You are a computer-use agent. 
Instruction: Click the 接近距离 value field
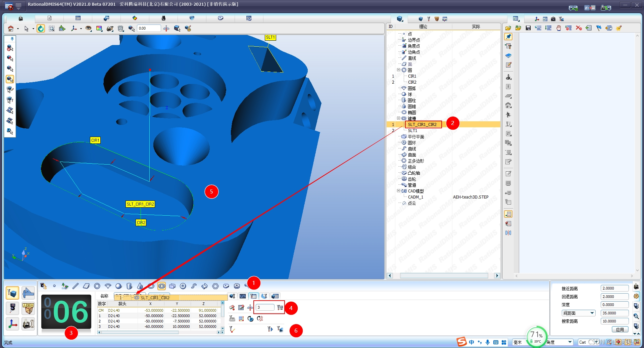tap(614, 288)
